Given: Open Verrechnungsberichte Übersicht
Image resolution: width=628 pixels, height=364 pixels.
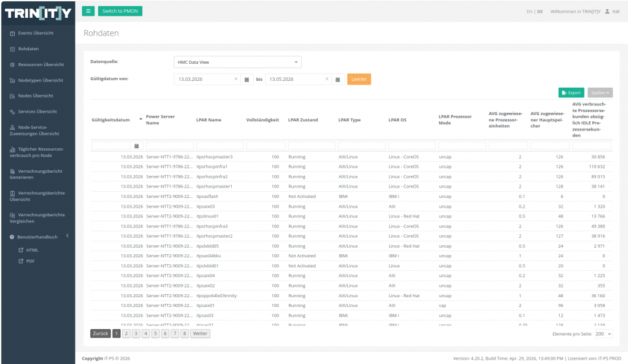Looking at the screenshot, I should tap(37, 196).
